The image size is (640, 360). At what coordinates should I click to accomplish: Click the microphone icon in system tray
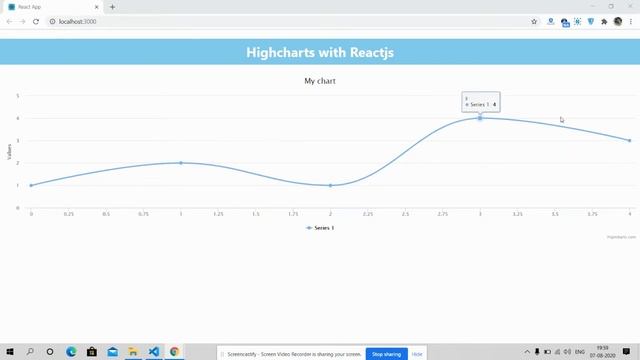tap(537, 351)
